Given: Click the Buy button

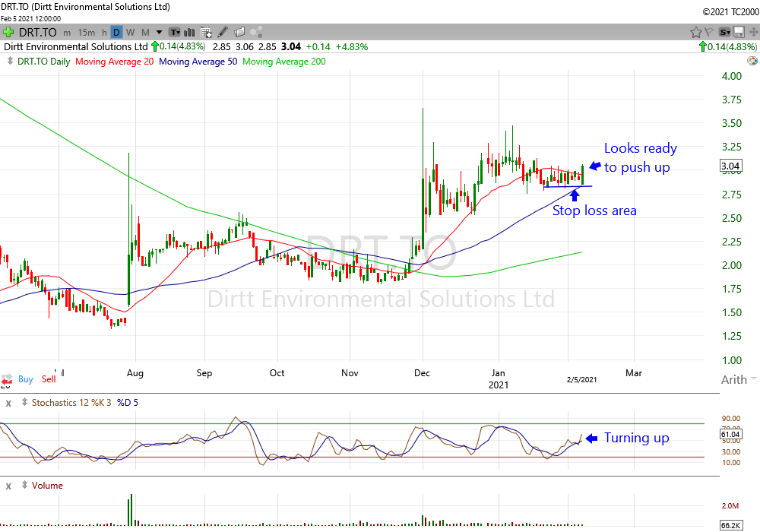Looking at the screenshot, I should pyautogui.click(x=26, y=379).
